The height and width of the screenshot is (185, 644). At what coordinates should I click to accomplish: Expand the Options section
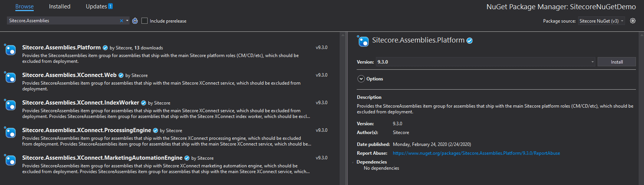[361, 79]
